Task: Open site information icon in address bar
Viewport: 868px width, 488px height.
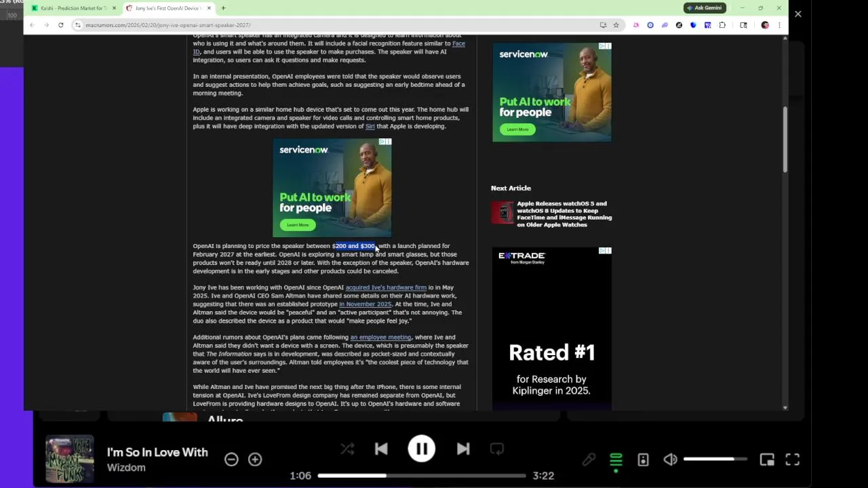Action: pyautogui.click(x=78, y=25)
